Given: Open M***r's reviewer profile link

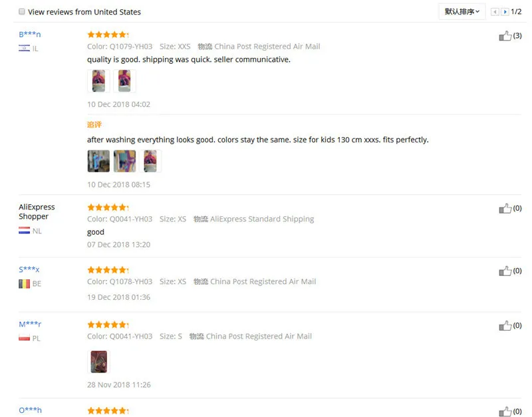Looking at the screenshot, I should 30,324.
